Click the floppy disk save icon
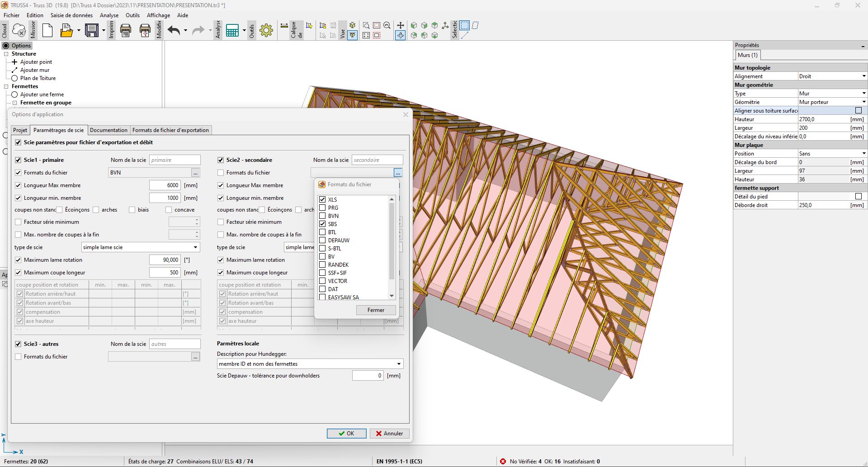The height and width of the screenshot is (467, 868). coord(92,30)
